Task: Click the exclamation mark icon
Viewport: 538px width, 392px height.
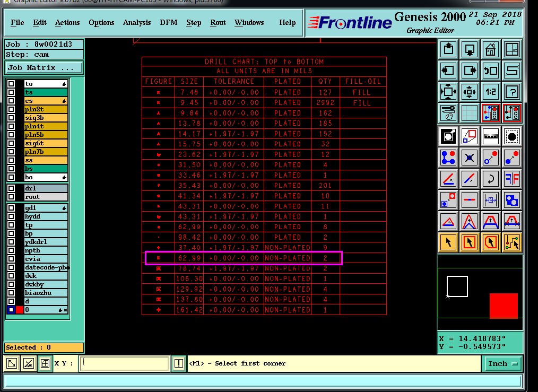Action: [x=178, y=363]
